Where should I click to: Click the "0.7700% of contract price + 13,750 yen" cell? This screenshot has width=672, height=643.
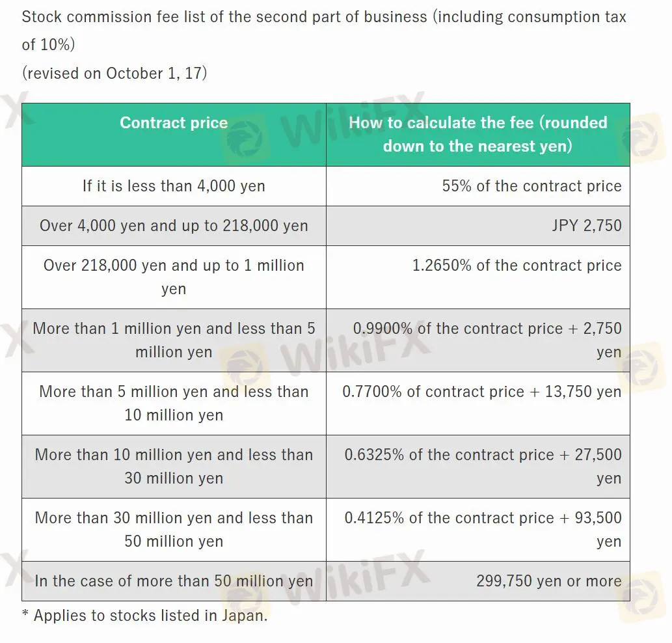click(x=481, y=392)
